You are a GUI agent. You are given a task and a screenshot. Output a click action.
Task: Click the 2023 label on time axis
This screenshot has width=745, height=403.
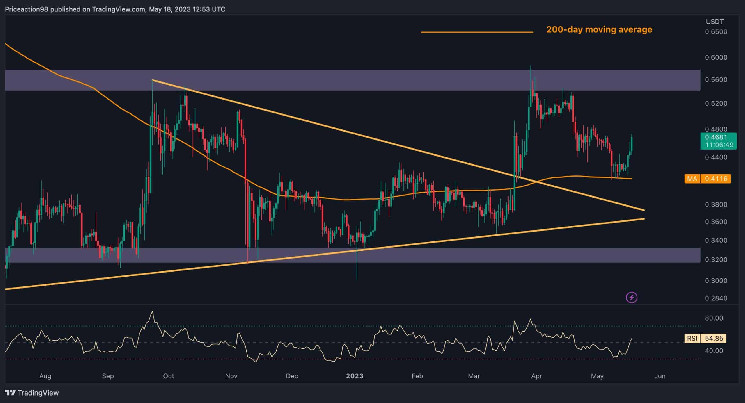[x=354, y=376]
